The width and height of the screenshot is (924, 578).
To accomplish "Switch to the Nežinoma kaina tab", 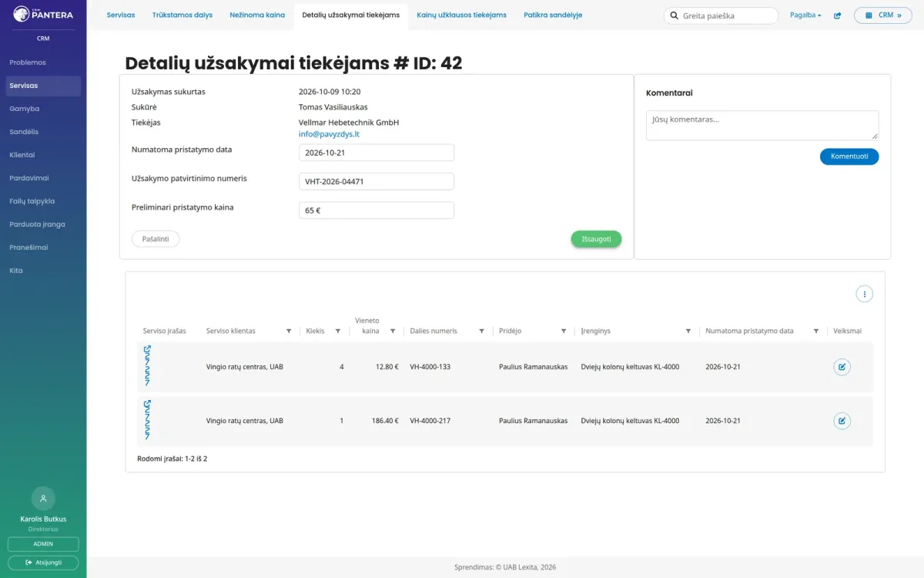I will [257, 15].
